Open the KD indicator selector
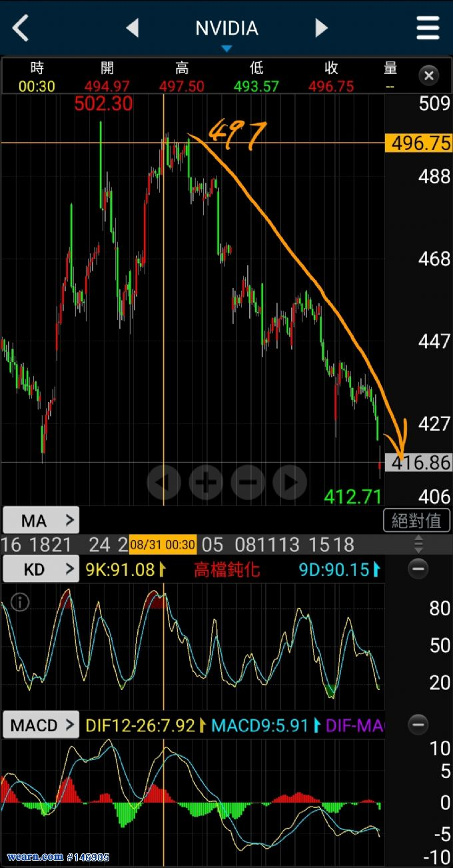The width and height of the screenshot is (453, 868). click(41, 569)
